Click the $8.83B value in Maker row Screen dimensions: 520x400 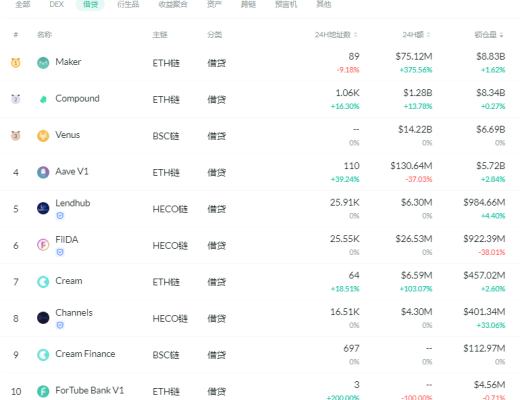click(x=491, y=57)
